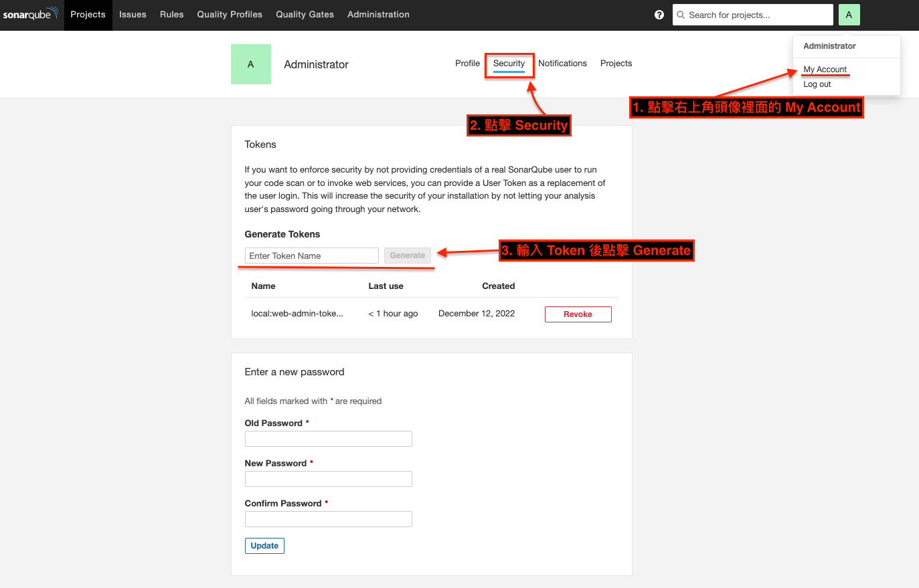Open the avatar menu in top right corner
This screenshot has height=588, width=919.
pos(849,14)
